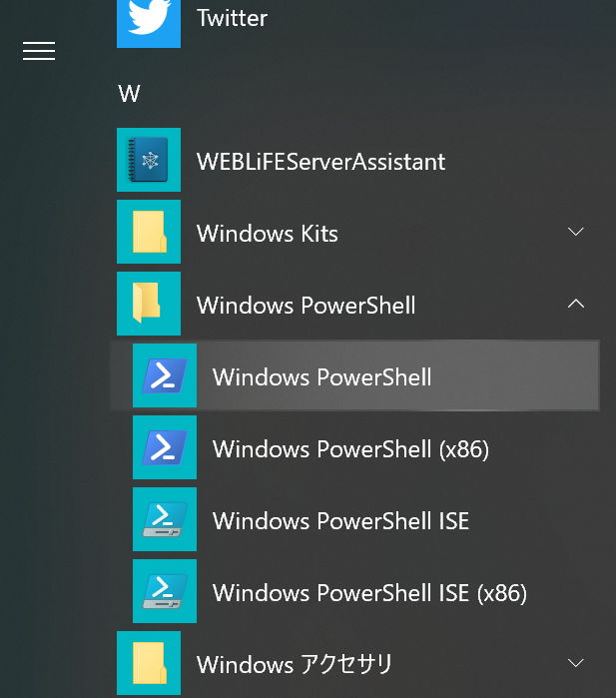Launch Windows PowerShell from the list
Viewport: 616px width, 698px height.
(x=321, y=376)
